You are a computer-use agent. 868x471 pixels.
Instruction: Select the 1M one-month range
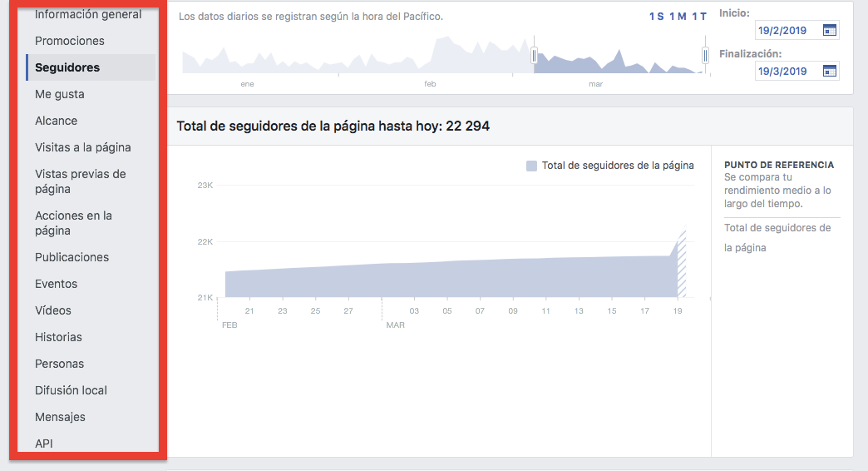[678, 17]
